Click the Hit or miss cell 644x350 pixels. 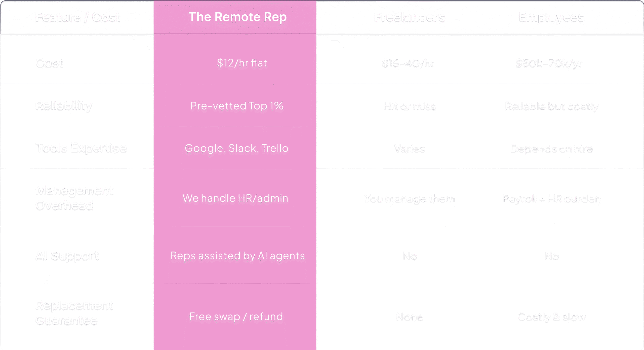tap(410, 106)
